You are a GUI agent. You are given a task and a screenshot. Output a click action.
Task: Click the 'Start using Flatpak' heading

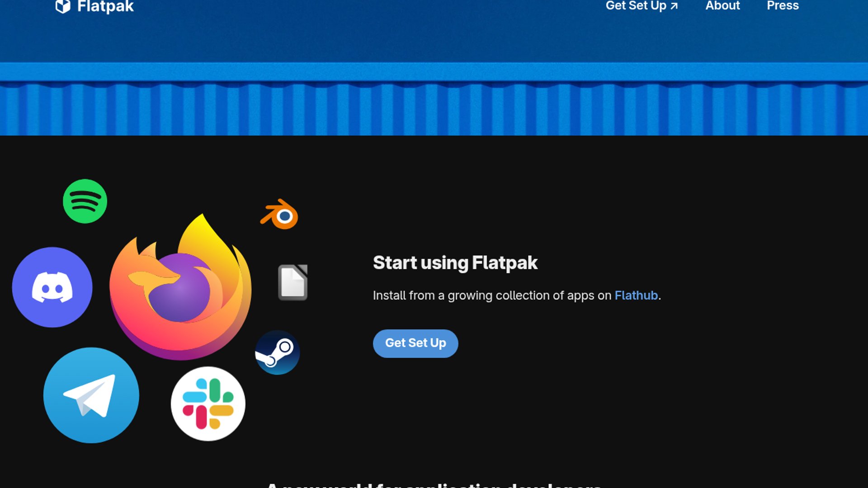[x=455, y=263]
